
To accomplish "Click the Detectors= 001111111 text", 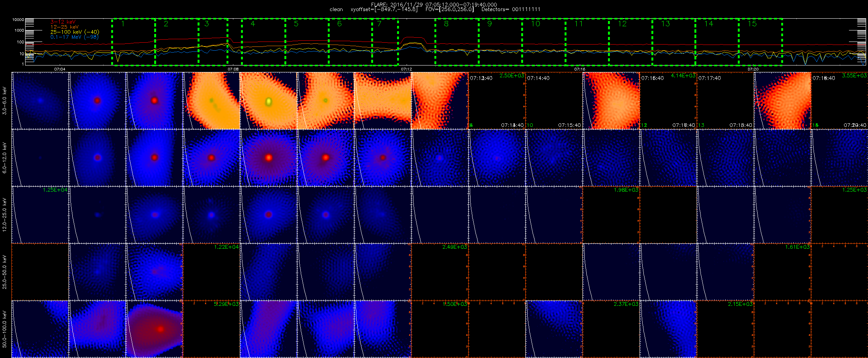I will (x=511, y=10).
